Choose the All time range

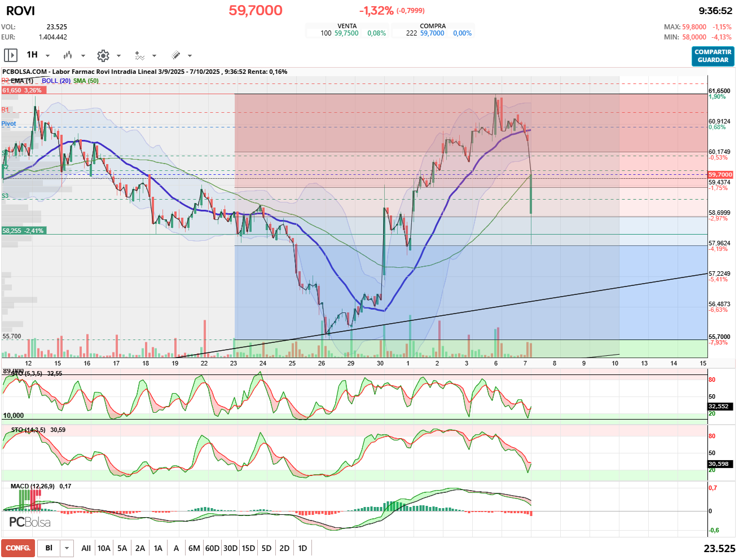pyautogui.click(x=86, y=548)
